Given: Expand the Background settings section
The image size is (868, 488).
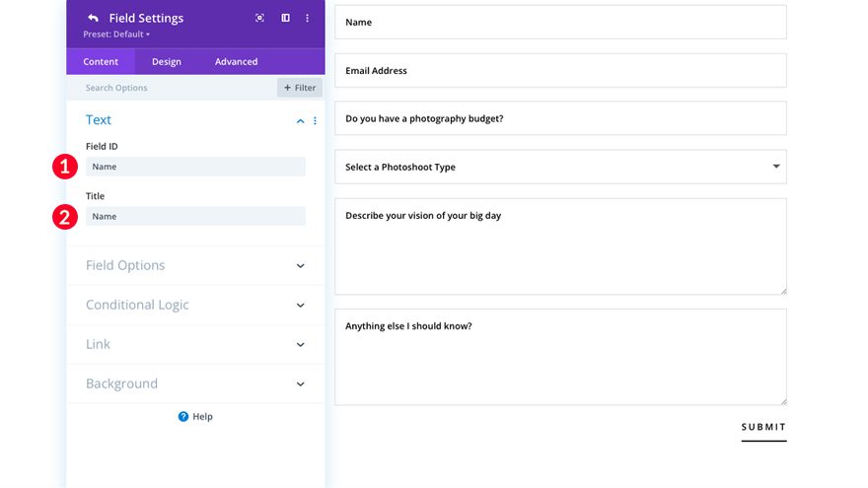Looking at the screenshot, I should point(301,383).
